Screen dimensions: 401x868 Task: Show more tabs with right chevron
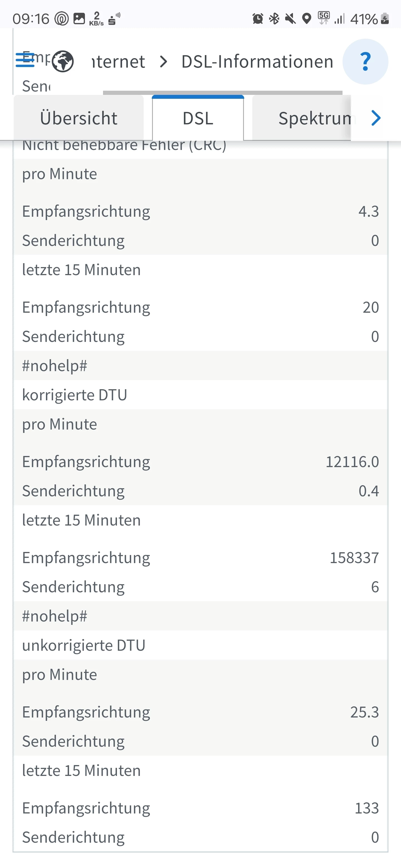376,118
